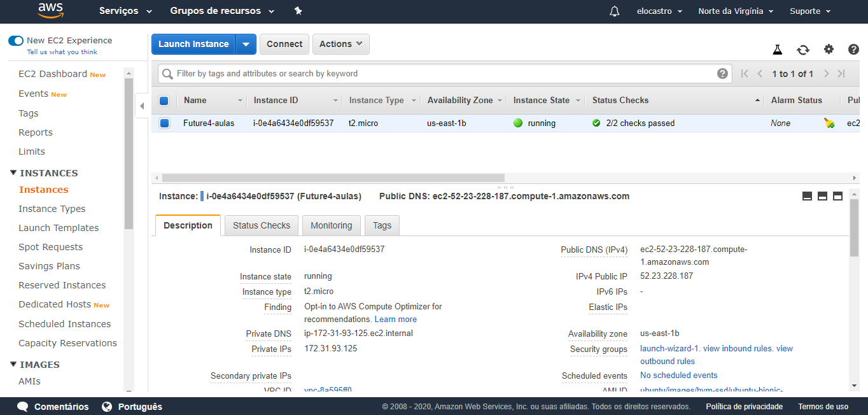Viewport: 868px width, 415px height.
Task: Open Reserved Instances in sidebar
Action: pyautogui.click(x=62, y=285)
